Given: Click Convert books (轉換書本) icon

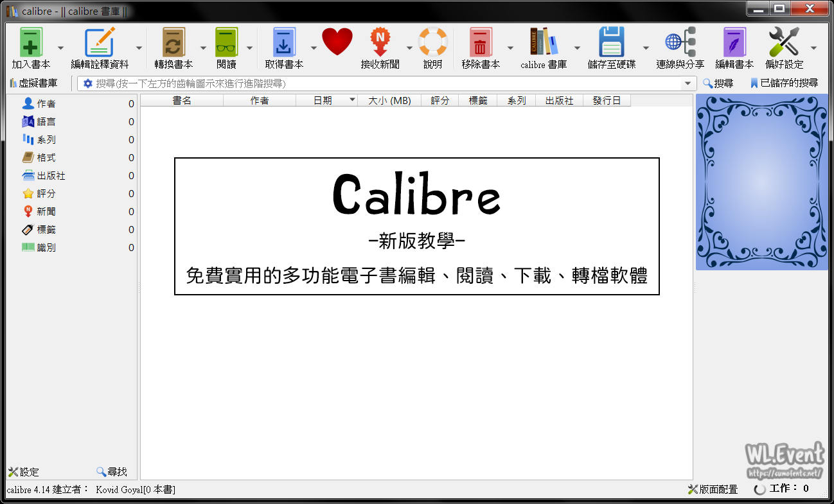Looking at the screenshot, I should 173,42.
